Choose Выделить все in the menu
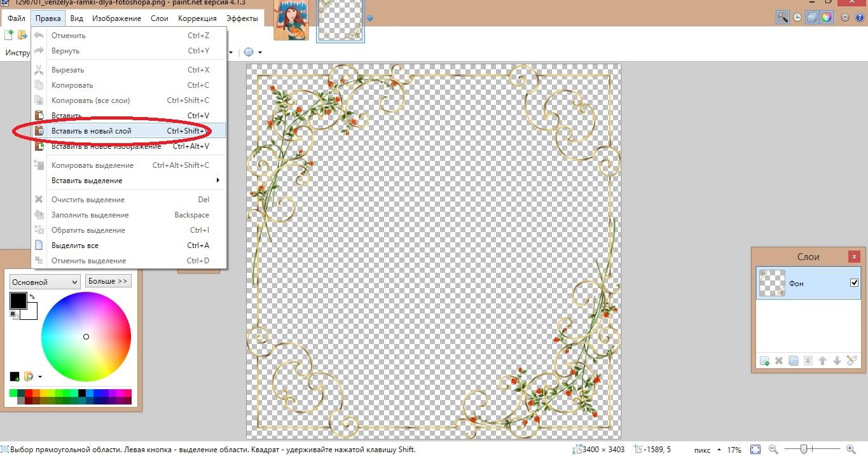 click(129, 245)
